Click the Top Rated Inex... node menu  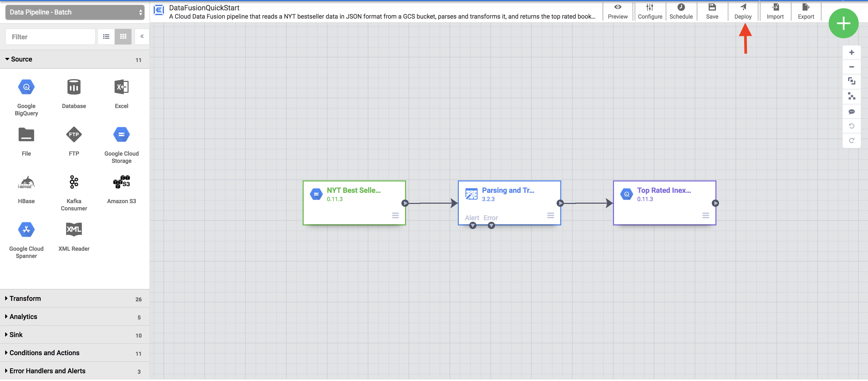[x=705, y=215]
